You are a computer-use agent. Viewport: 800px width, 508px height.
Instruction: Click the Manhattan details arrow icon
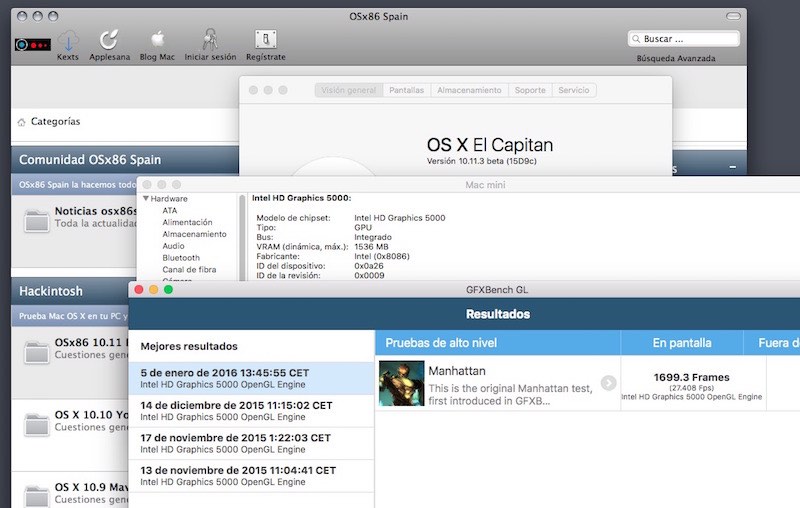tap(608, 383)
